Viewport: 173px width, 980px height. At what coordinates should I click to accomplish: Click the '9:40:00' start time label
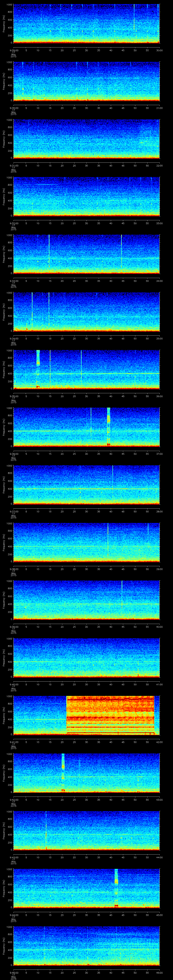14,684
